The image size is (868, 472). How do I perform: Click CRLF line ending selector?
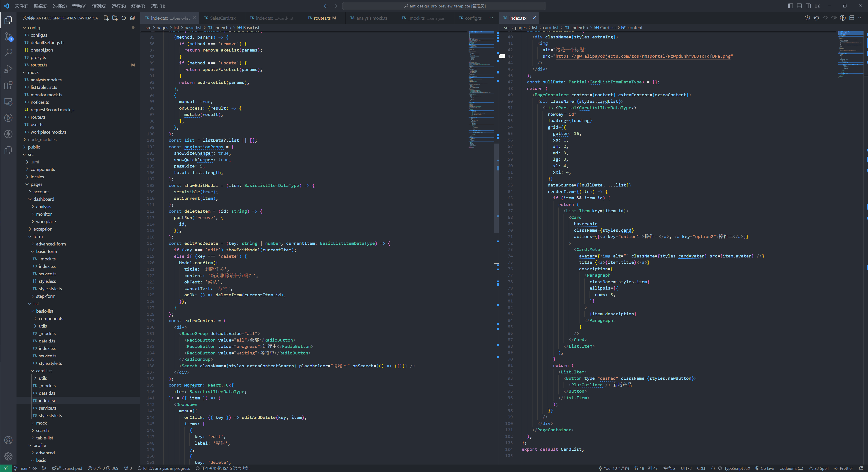click(701, 468)
